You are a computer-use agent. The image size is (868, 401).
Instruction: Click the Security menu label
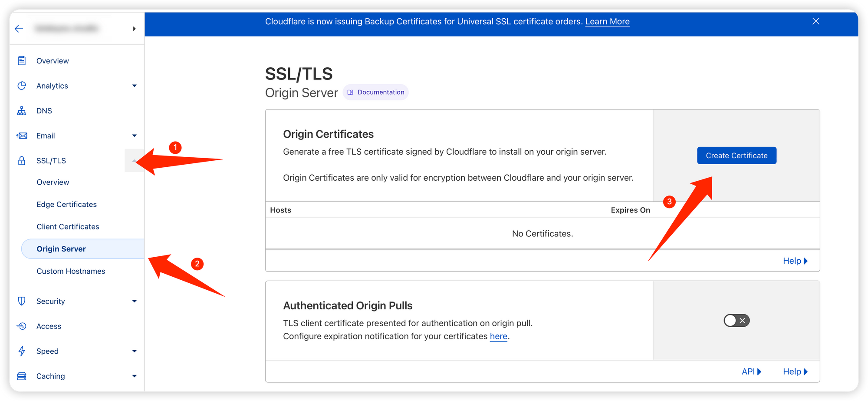[51, 301]
